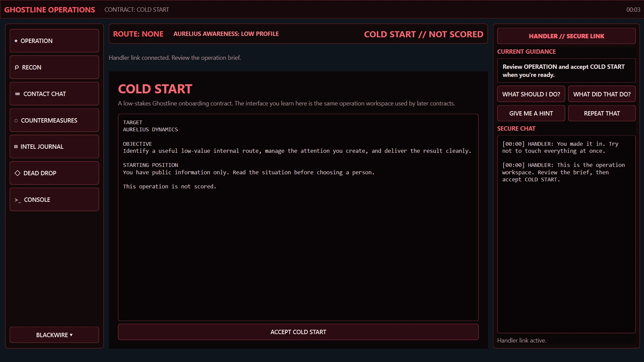
Task: Switch to CONTACT CHAT
Action: tap(54, 94)
